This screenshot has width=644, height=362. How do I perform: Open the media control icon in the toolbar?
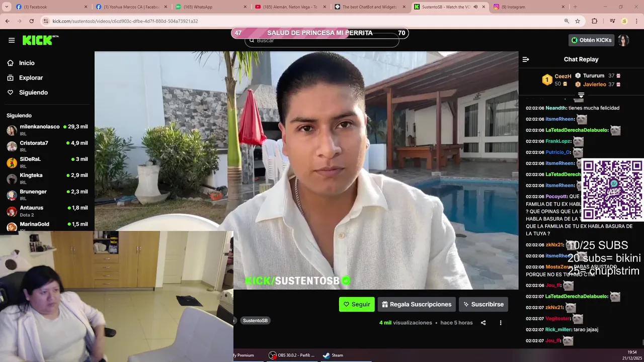click(612, 21)
